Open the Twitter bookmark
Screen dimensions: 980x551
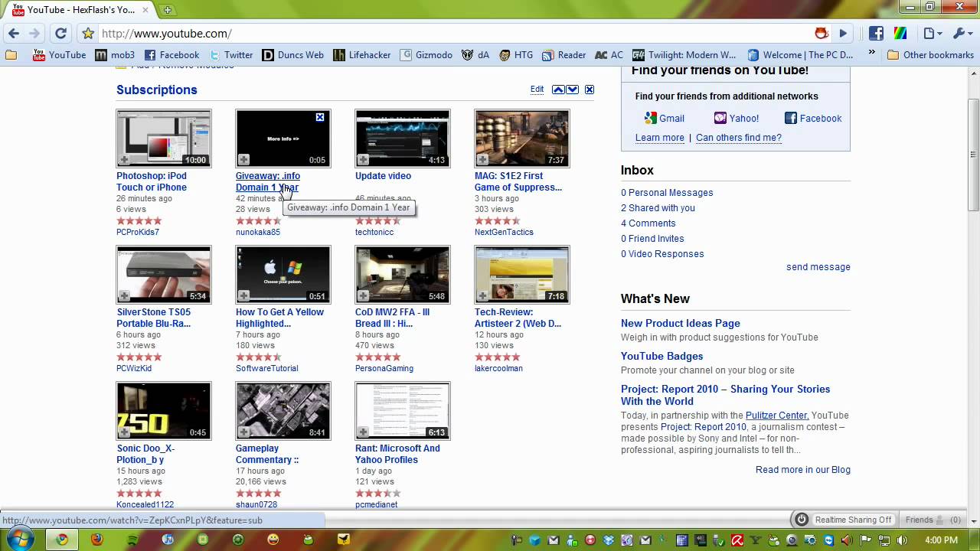pos(230,55)
